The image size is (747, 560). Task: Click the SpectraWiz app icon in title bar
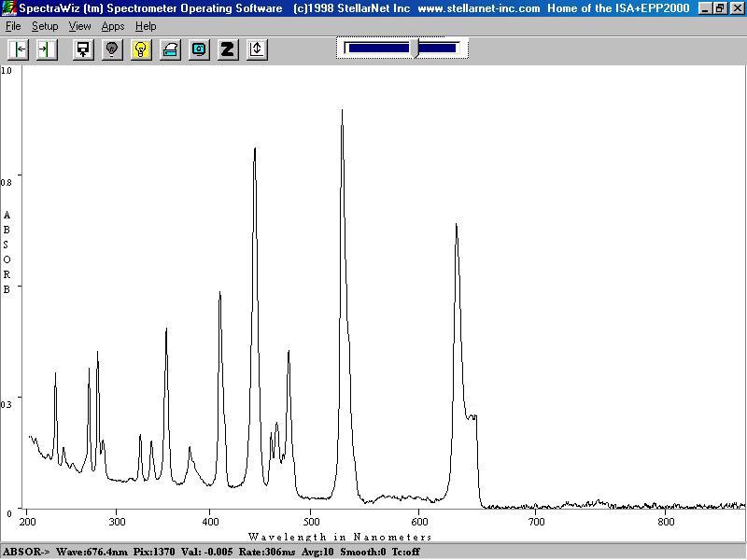click(9, 8)
